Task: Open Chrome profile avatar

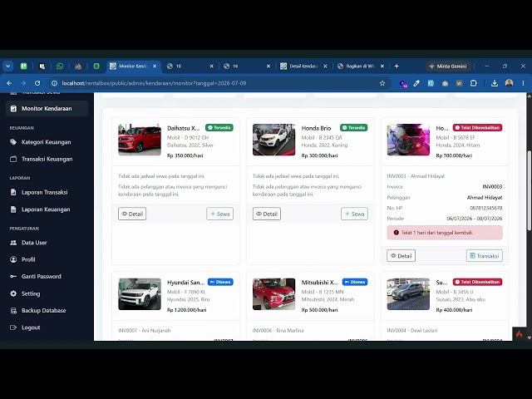Action: click(509, 83)
